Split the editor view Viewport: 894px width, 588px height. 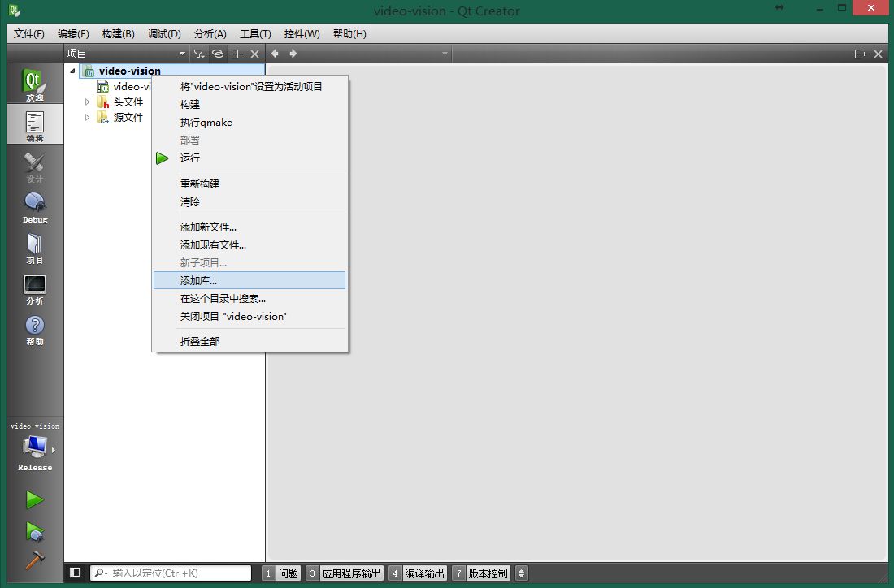click(860, 54)
